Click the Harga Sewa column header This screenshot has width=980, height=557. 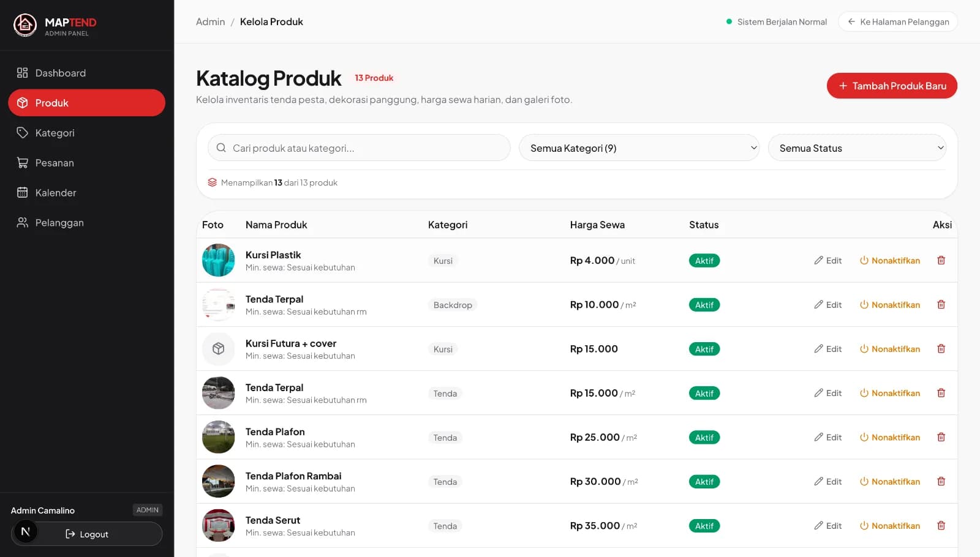[x=597, y=225]
